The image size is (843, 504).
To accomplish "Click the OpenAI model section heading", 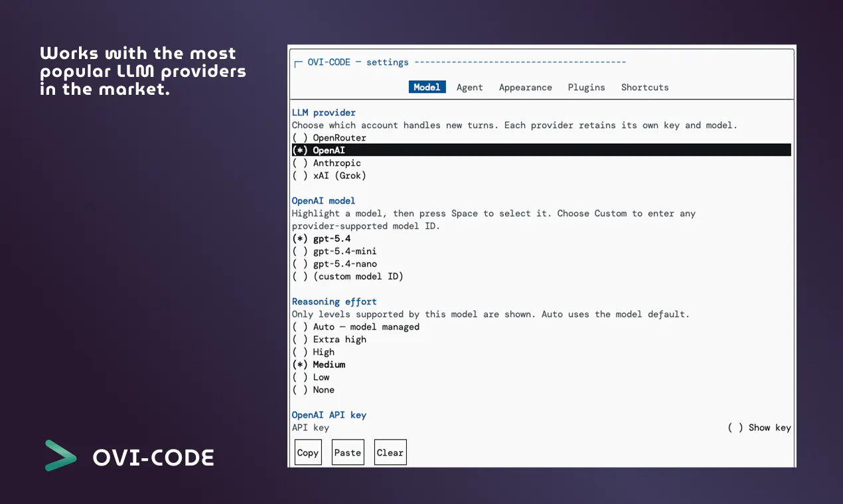I will tap(324, 201).
